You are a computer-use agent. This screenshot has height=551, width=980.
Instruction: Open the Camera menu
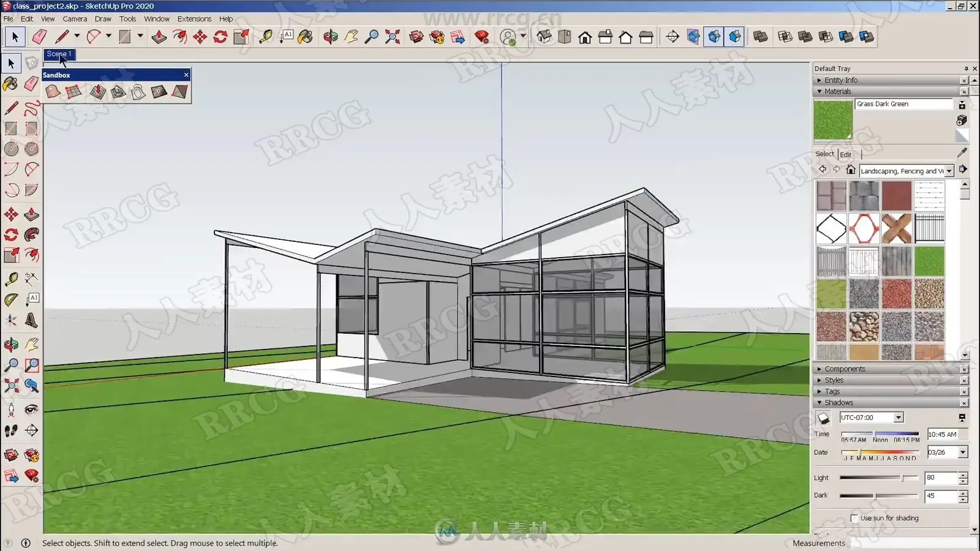click(x=75, y=19)
